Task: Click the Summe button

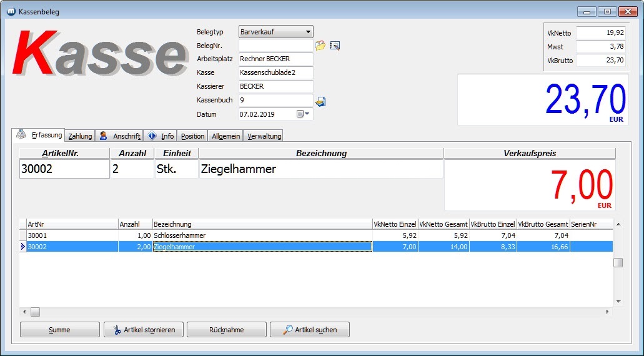Action: [60, 330]
